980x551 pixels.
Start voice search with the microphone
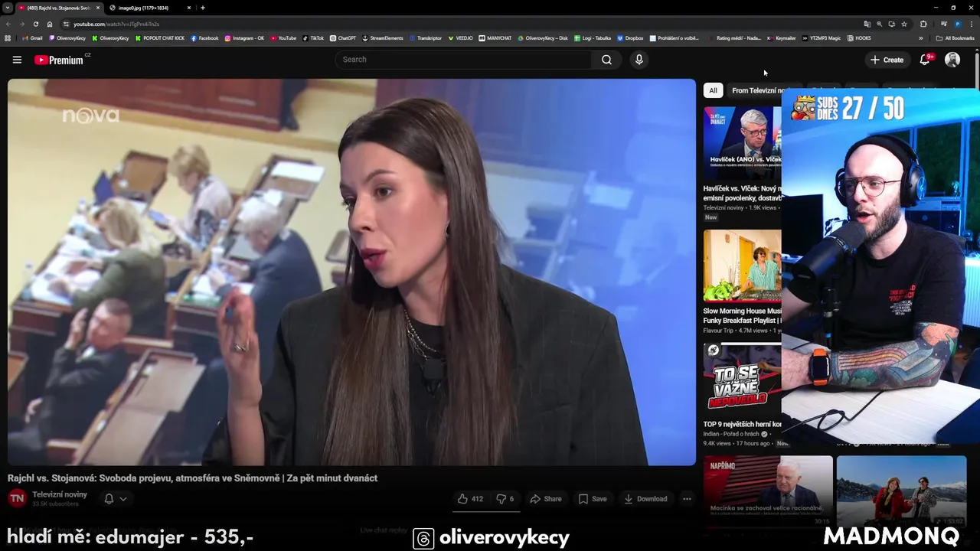coord(639,60)
